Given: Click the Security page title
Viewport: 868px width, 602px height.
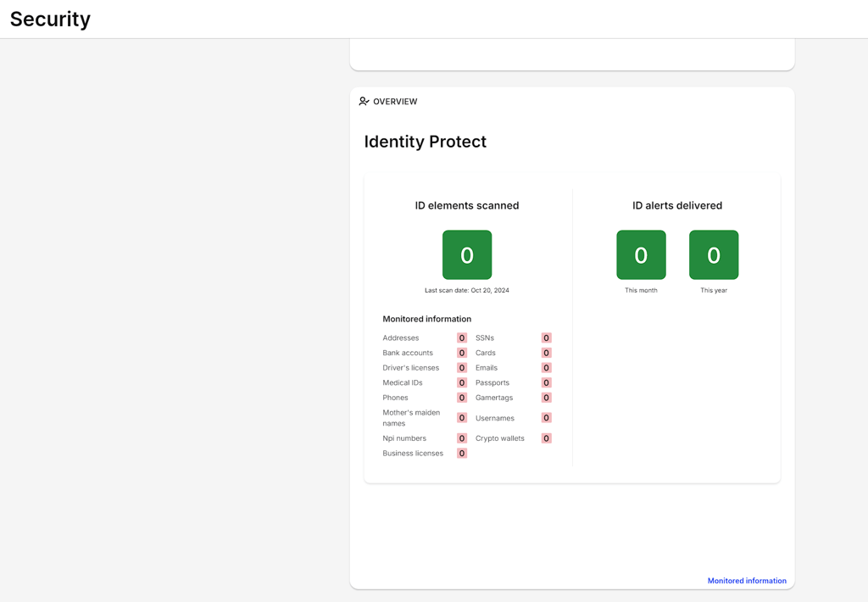Looking at the screenshot, I should point(50,20).
